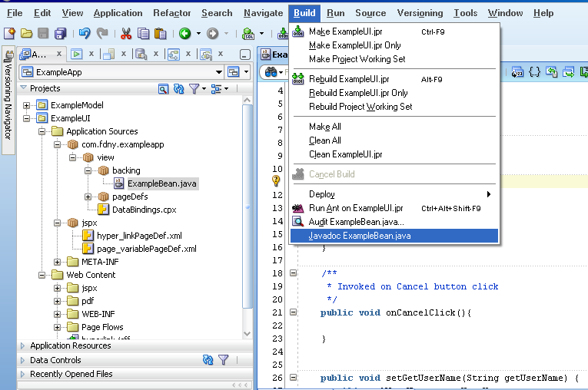
Task: Toggle code fold at setGetUserName method
Action: (294, 377)
